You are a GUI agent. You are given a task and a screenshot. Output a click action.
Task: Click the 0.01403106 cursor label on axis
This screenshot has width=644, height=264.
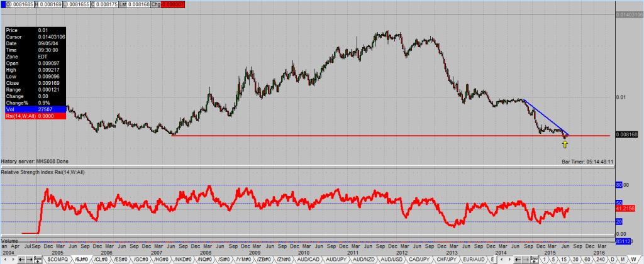[629, 15]
